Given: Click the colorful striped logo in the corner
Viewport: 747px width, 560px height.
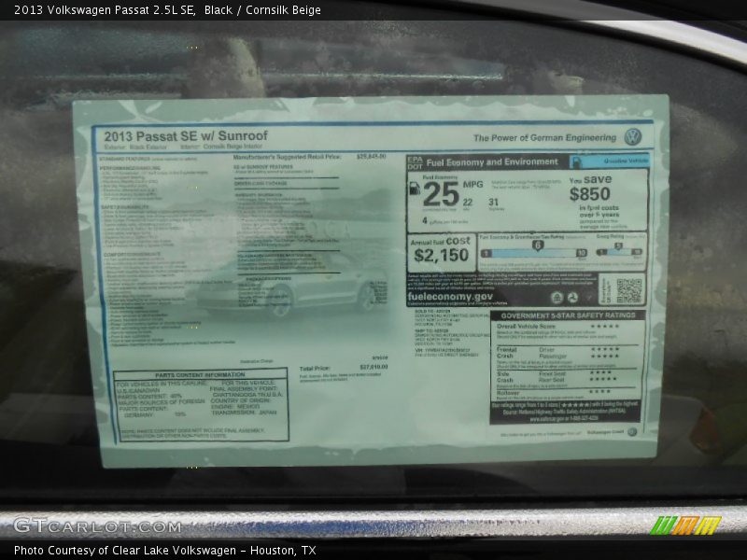Looking at the screenshot, I should [685, 525].
